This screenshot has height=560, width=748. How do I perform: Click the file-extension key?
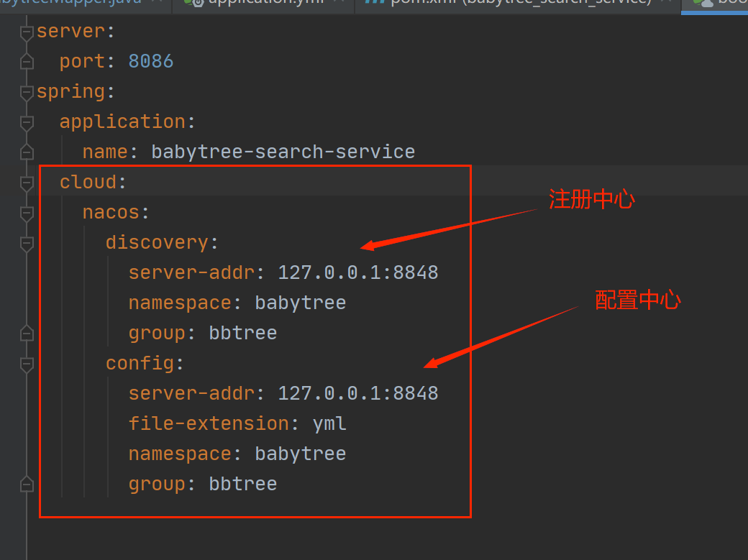(x=209, y=423)
